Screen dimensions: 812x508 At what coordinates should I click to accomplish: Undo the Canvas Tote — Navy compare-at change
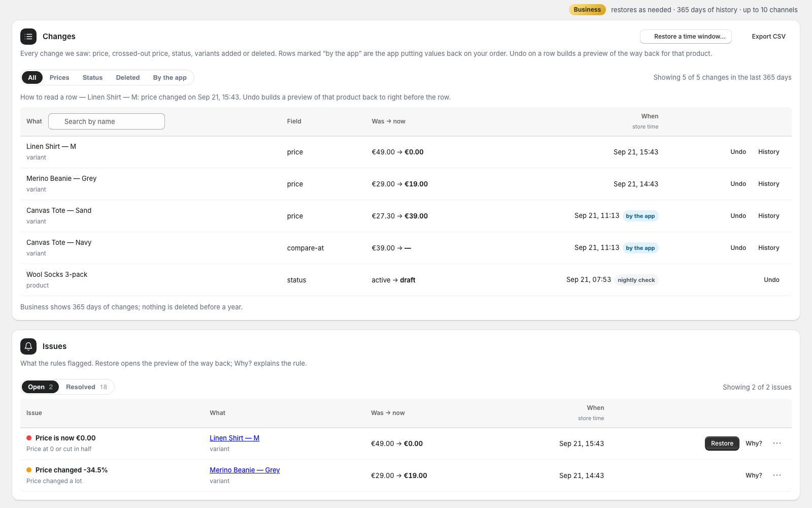738,248
